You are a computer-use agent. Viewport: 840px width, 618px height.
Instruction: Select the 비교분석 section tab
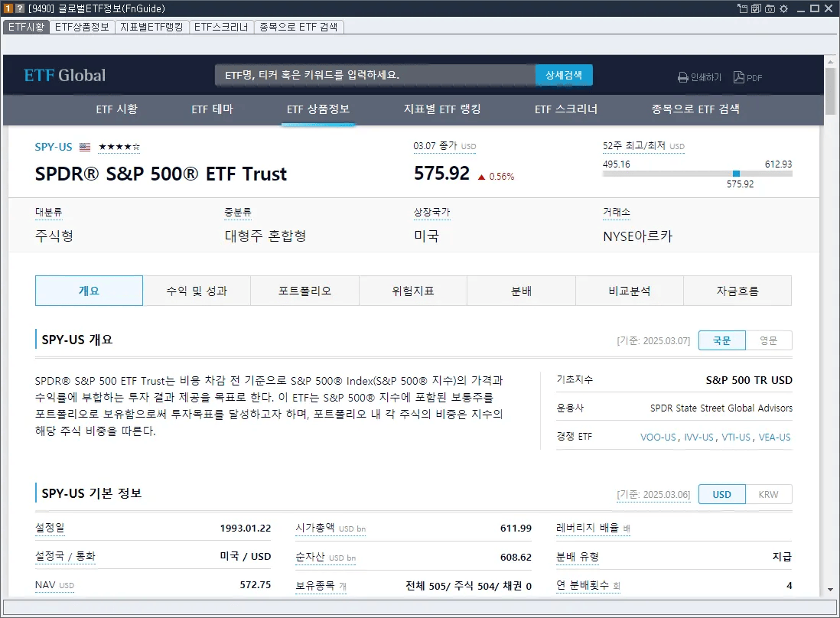[630, 291]
